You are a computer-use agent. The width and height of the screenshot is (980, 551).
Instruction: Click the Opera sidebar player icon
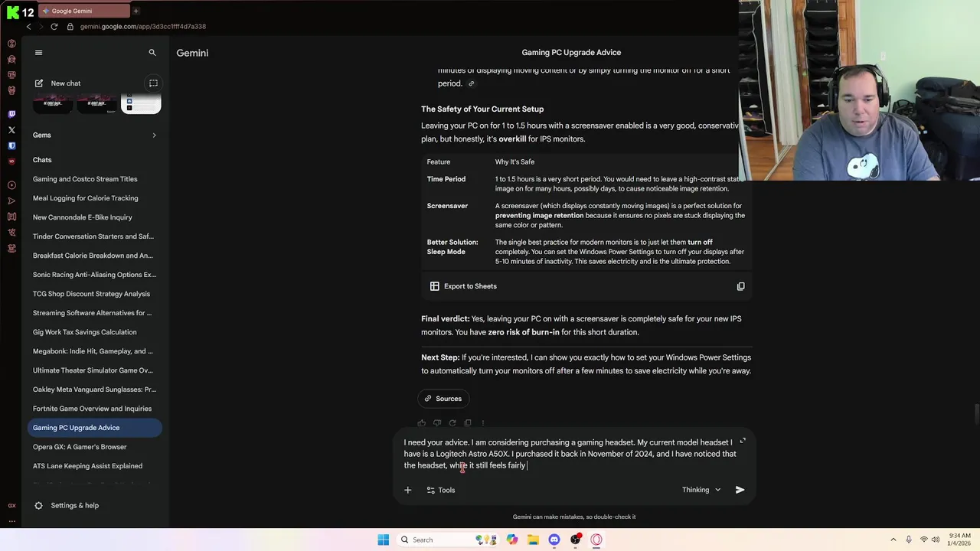tap(11, 185)
